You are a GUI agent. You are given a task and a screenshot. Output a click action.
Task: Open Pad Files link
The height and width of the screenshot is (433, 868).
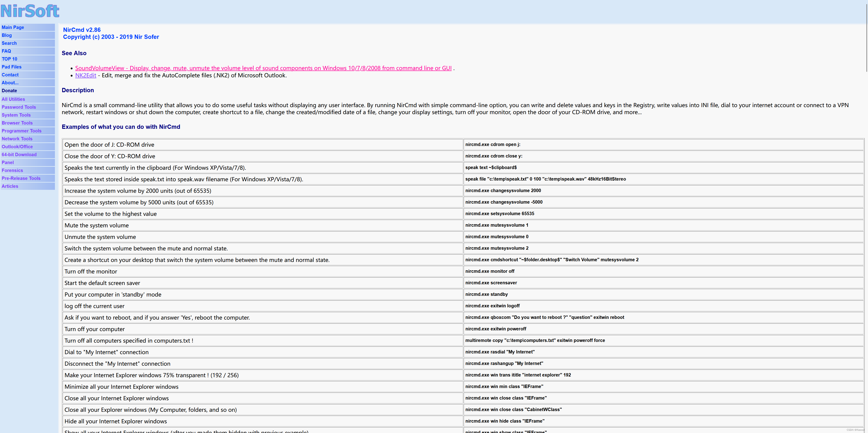coord(12,67)
